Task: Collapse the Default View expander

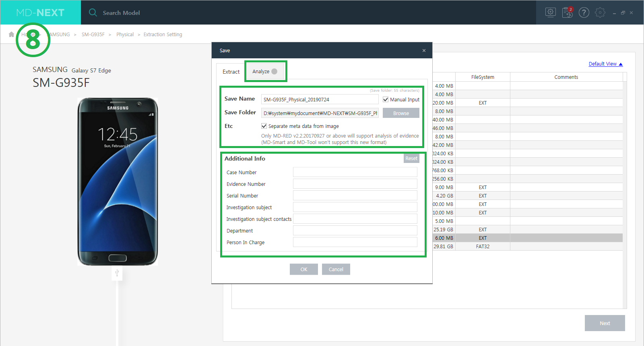Action: pyautogui.click(x=605, y=64)
